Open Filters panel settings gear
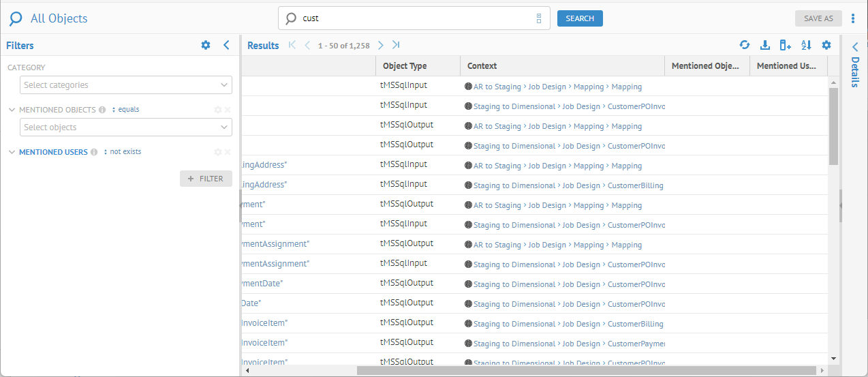The image size is (868, 377). point(206,45)
